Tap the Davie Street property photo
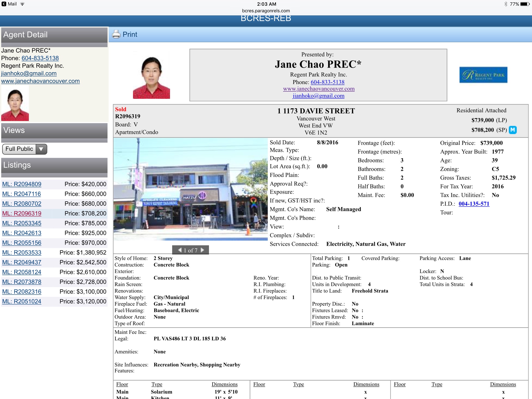Screen dimensions: 532x399 190,189
